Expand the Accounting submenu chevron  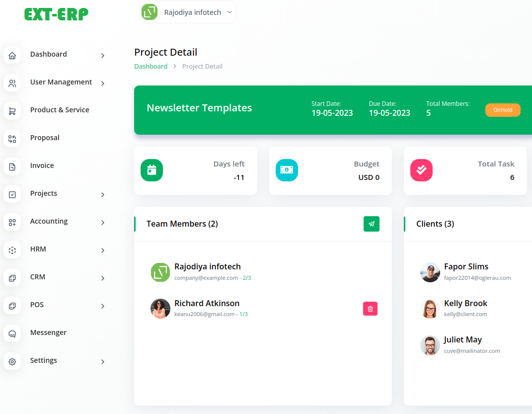(x=103, y=223)
